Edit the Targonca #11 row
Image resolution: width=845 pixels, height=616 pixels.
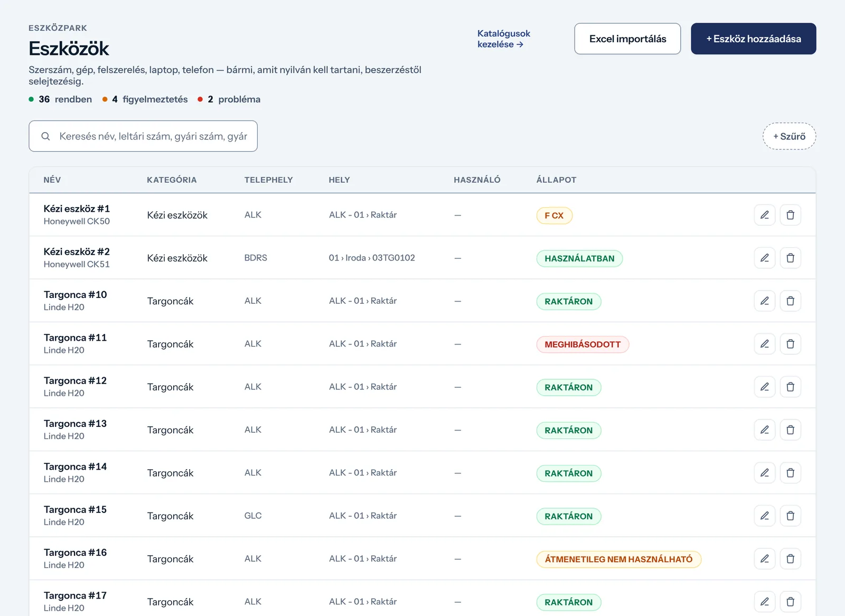point(764,344)
